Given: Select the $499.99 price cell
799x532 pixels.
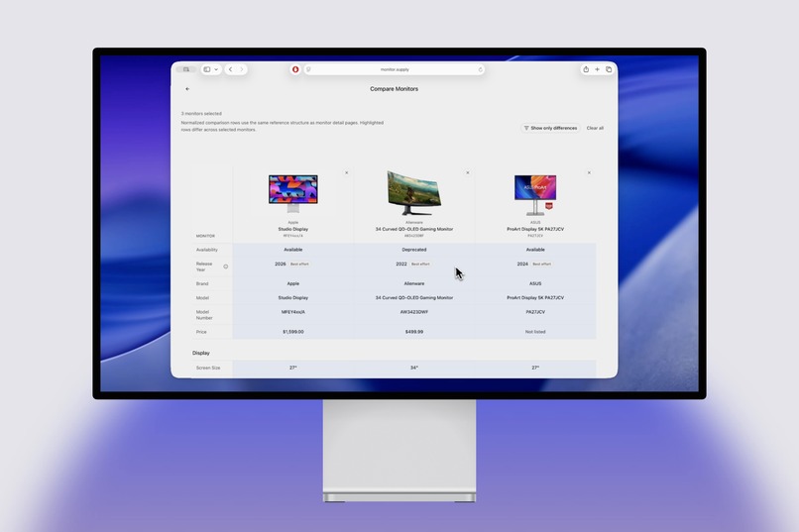Looking at the screenshot, I should click(x=414, y=332).
